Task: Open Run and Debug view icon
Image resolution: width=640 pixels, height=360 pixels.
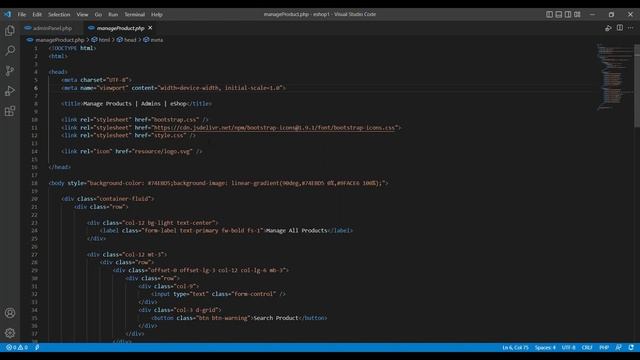Action: click(10, 91)
